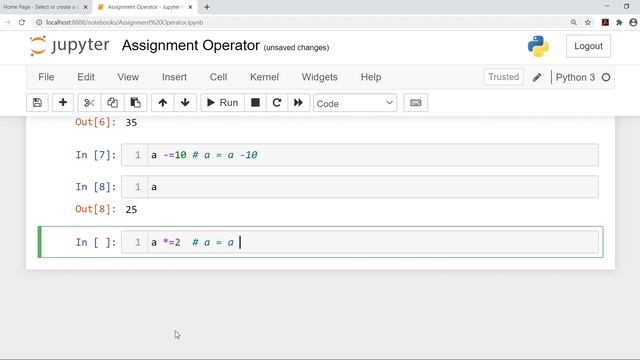Open the Widgets menu

[x=320, y=77]
